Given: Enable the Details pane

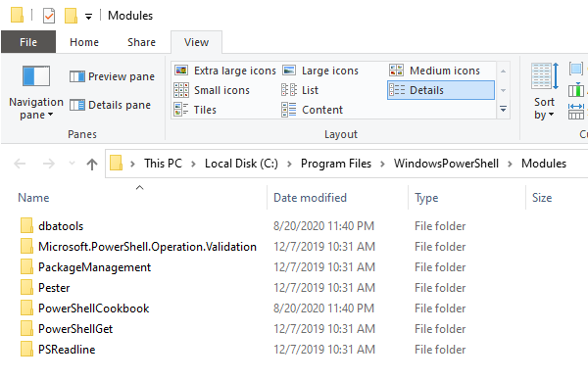Looking at the screenshot, I should coord(110,105).
